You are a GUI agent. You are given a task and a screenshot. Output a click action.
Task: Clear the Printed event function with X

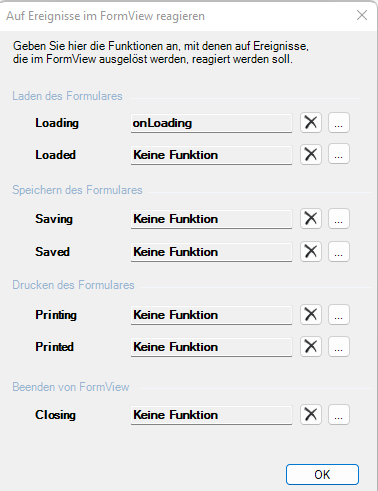pyautogui.click(x=311, y=346)
